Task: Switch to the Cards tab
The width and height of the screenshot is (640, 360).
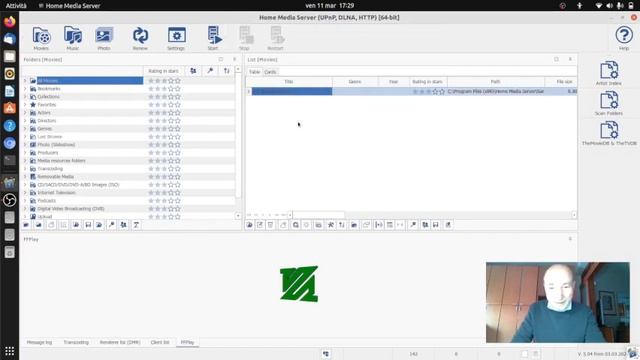Action: pos(270,72)
